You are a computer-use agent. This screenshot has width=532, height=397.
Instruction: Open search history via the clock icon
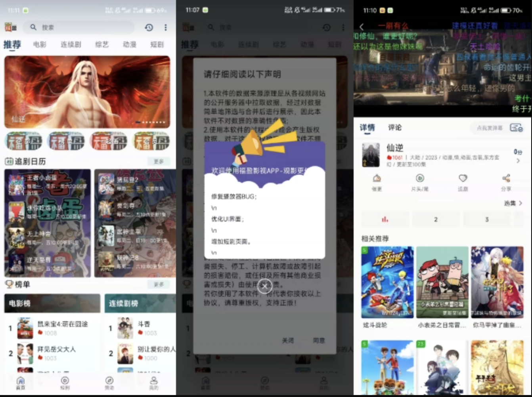149,27
